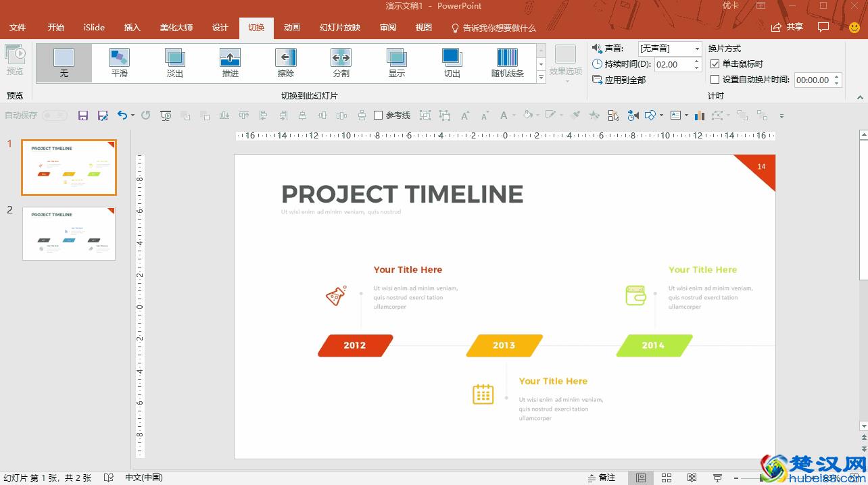Switch to slide sorter view in status bar
This screenshot has width=868, height=485.
coord(666,478)
